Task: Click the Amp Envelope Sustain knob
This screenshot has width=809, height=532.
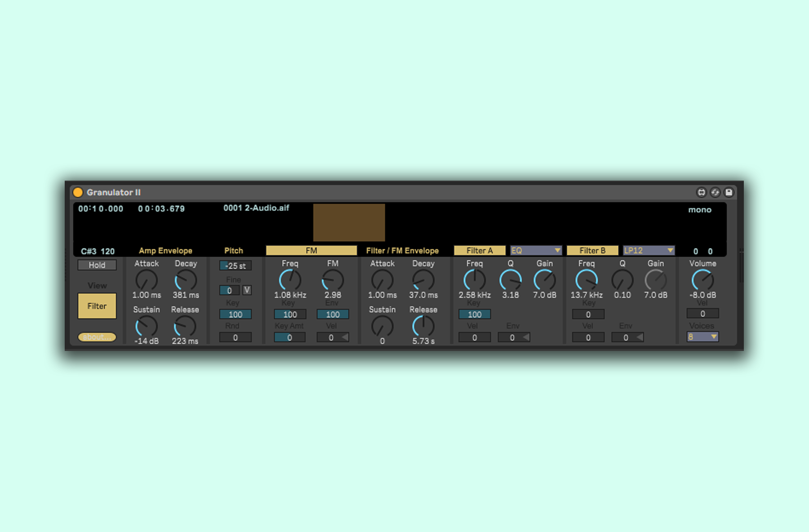Action: [147, 326]
